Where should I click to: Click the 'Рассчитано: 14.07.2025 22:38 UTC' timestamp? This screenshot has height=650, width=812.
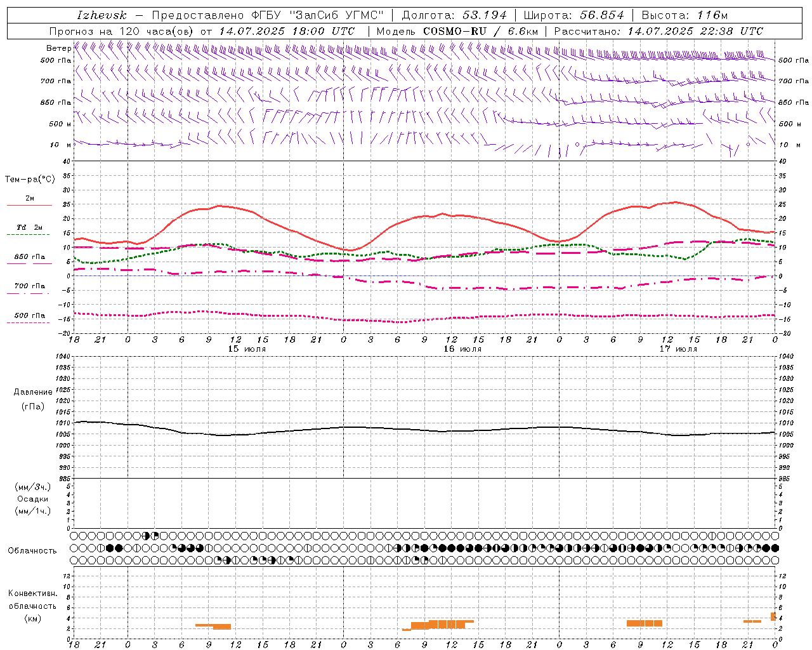[658, 31]
